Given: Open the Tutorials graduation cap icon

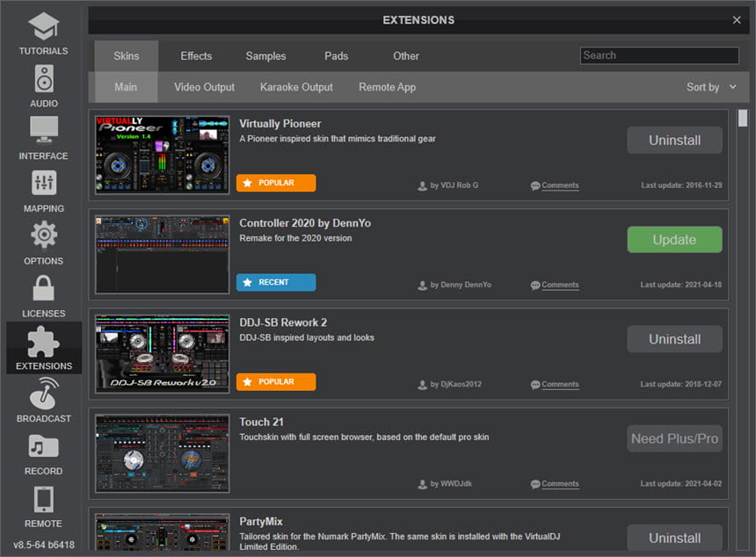Looking at the screenshot, I should pos(43,26).
